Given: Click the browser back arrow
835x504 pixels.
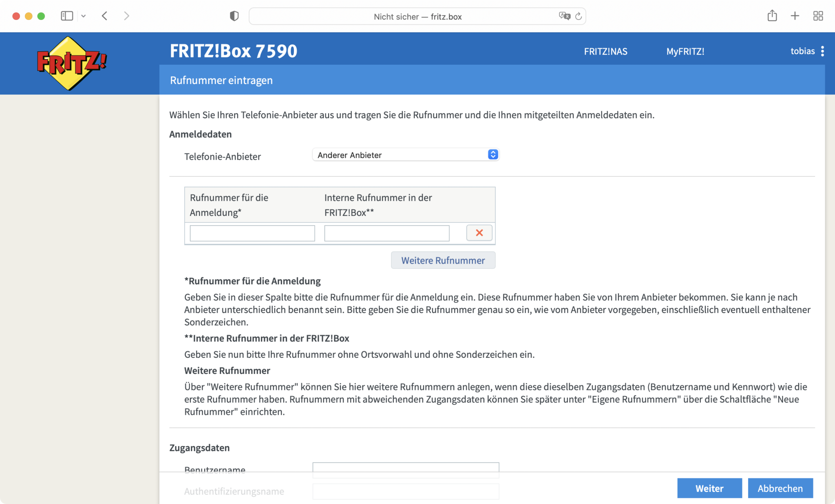Looking at the screenshot, I should (x=104, y=15).
